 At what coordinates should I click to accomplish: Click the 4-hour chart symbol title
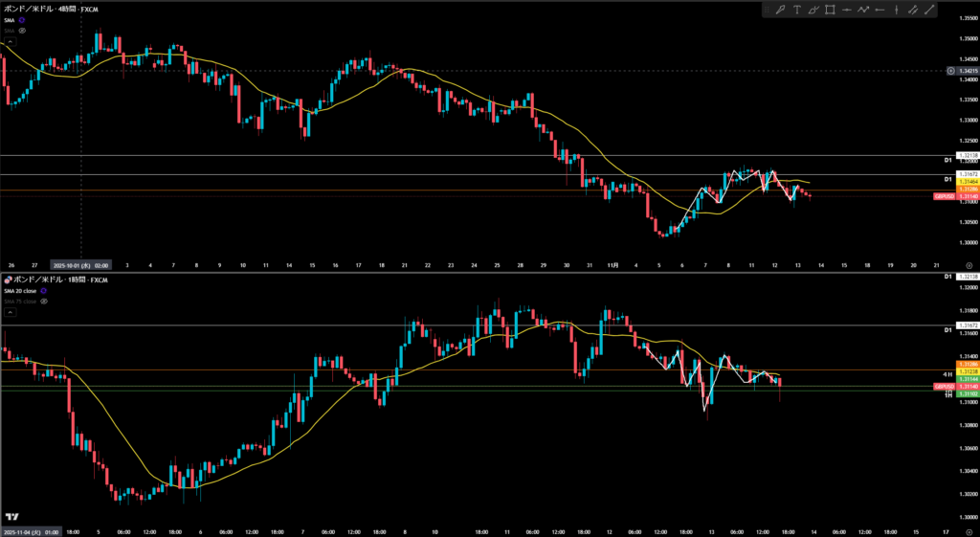pos(53,8)
